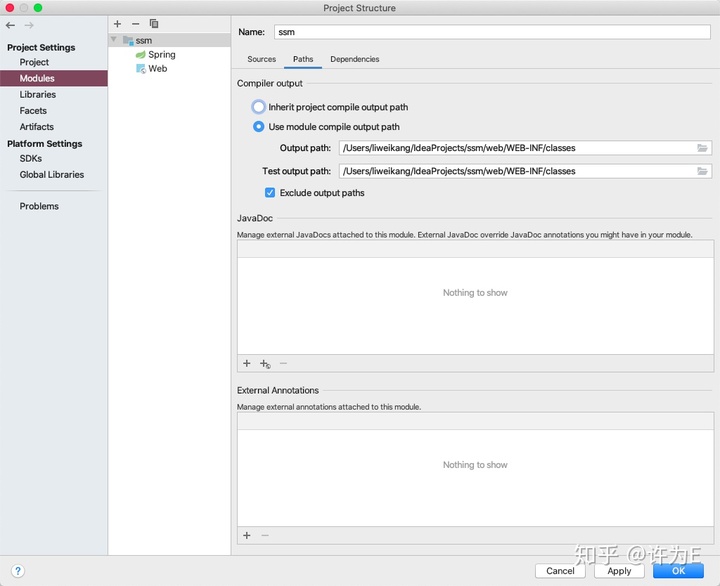This screenshot has width=720, height=586.
Task: Open SDKs under Platform Settings
Action: point(31,158)
